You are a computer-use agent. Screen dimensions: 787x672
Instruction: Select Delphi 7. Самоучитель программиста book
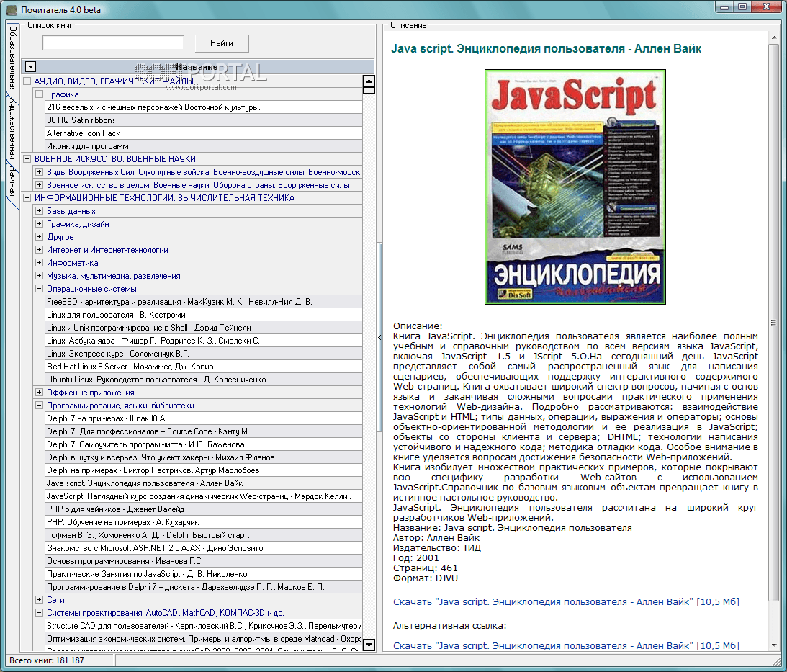pos(204,444)
